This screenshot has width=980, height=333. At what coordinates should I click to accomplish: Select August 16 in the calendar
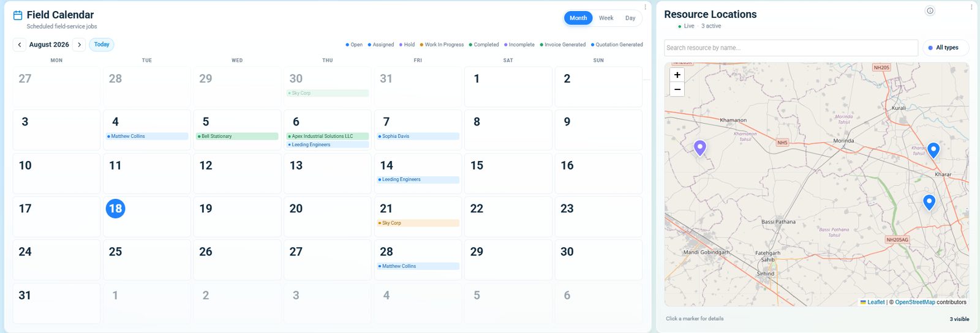598,173
